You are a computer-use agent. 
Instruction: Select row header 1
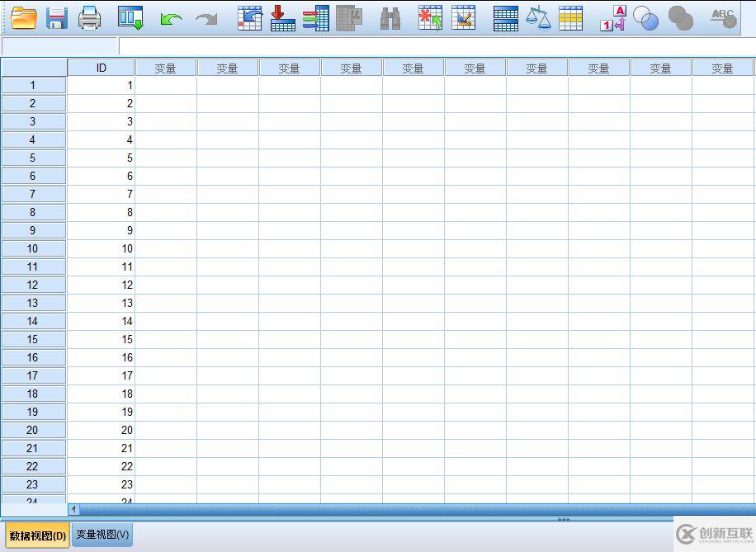tap(34, 85)
